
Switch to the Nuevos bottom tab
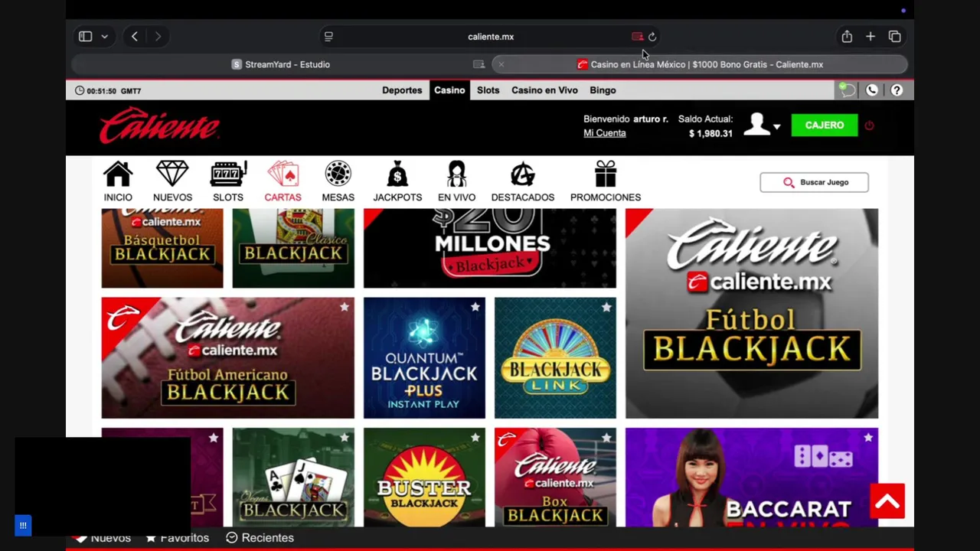104,537
